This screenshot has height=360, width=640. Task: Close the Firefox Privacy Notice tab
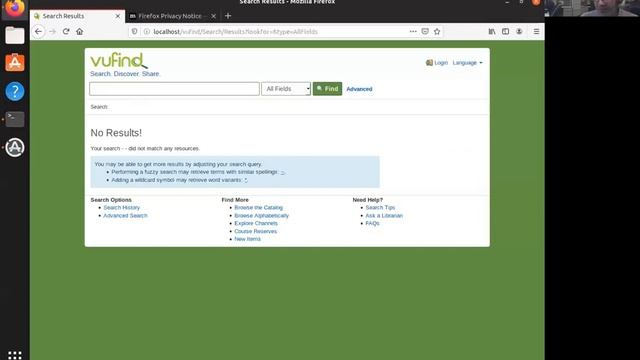[x=213, y=16]
